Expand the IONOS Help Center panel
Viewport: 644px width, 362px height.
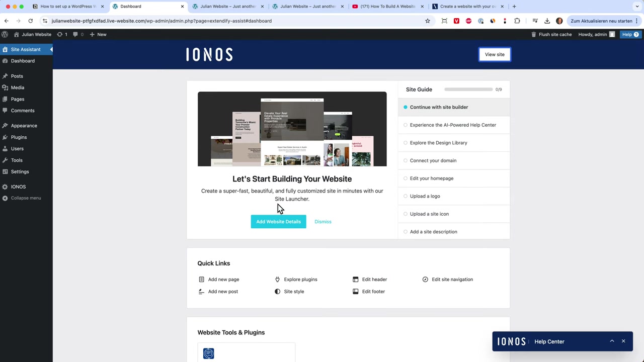coord(612,341)
